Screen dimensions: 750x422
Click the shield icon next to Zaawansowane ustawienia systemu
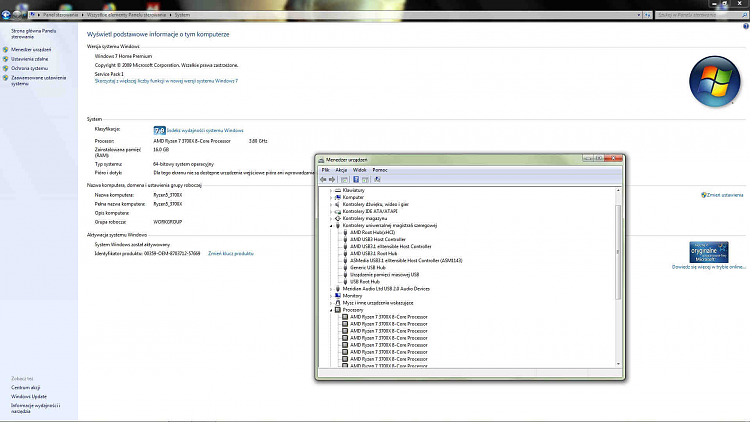(6, 78)
